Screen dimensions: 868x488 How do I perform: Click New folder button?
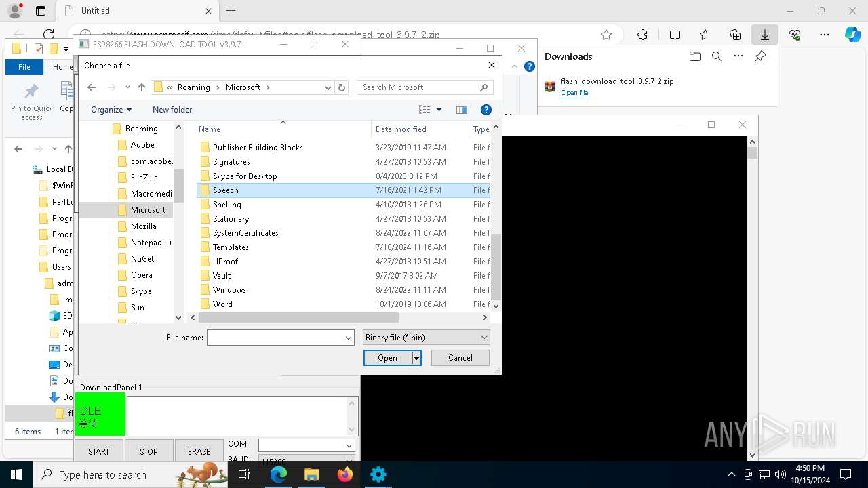click(x=172, y=110)
